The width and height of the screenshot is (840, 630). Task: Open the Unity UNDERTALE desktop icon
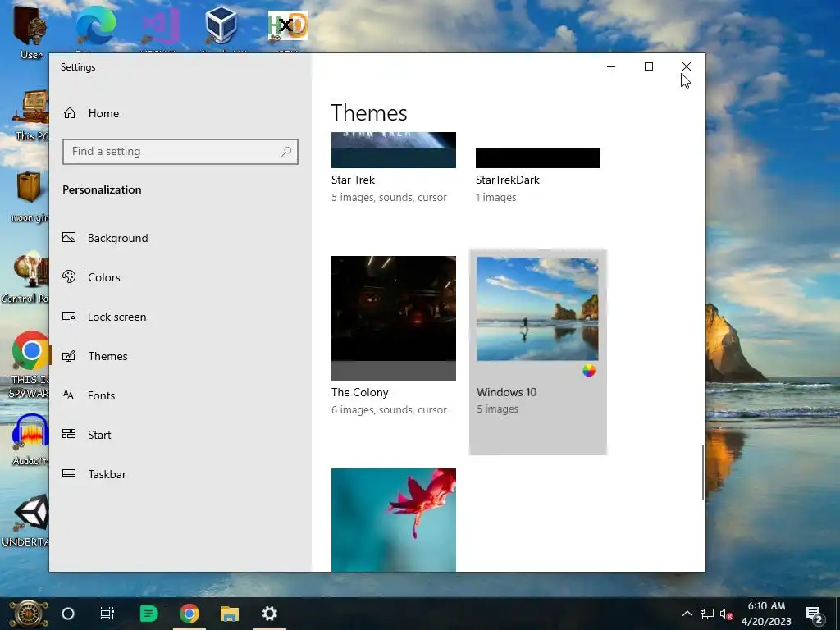pos(25,521)
